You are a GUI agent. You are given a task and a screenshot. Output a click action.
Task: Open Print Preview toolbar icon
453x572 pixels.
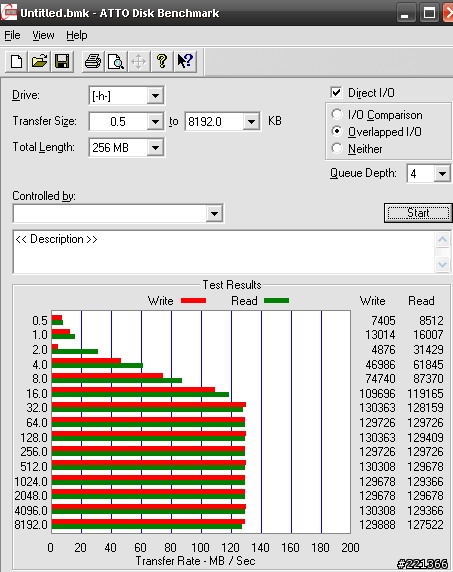[116, 61]
